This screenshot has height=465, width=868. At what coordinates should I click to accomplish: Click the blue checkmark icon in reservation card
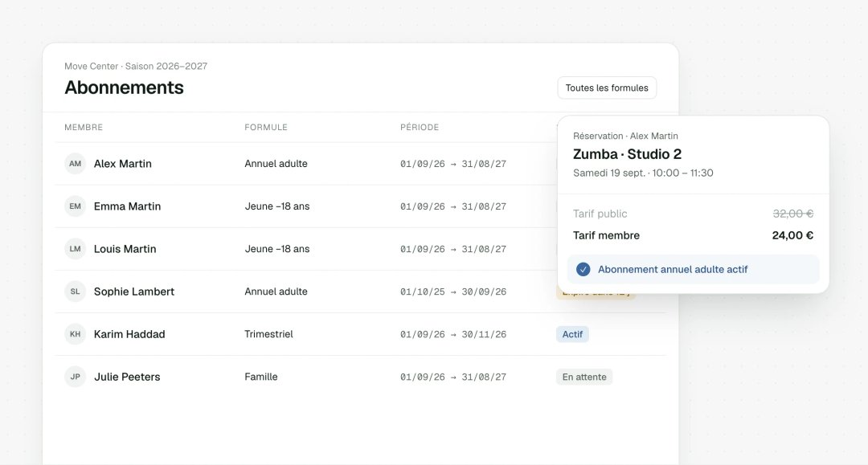583,269
